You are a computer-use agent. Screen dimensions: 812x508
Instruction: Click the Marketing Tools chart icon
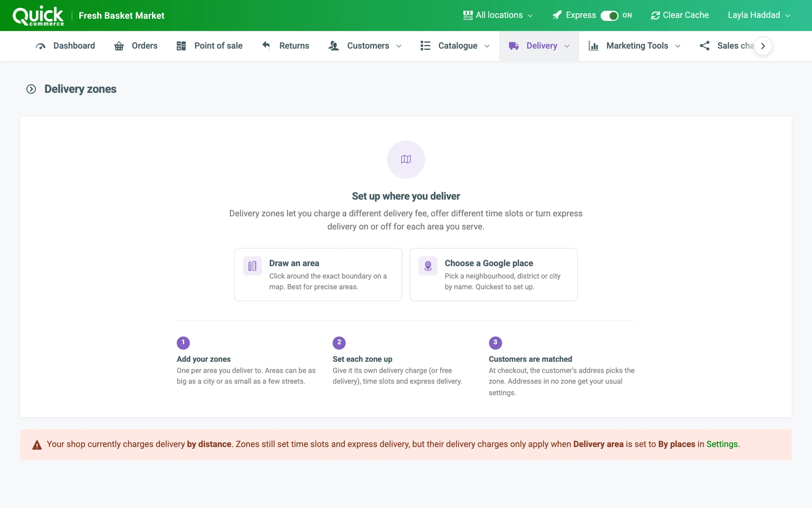pyautogui.click(x=593, y=46)
